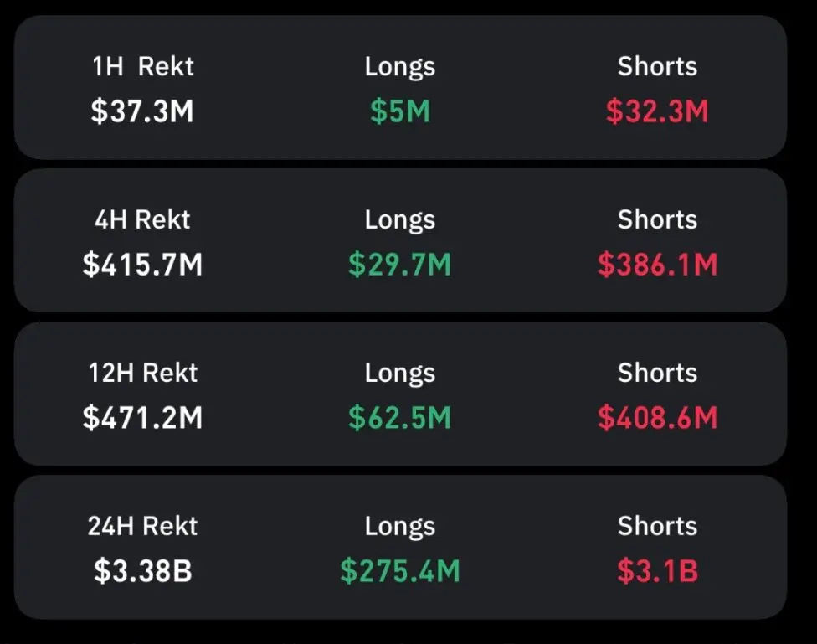
Task: Click the 12H Shorts $408.6M value
Action: [x=658, y=418]
